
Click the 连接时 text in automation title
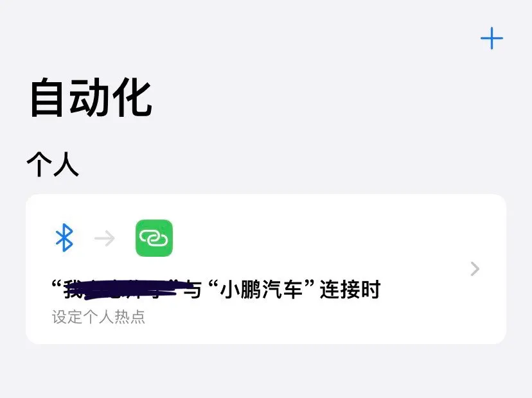[350, 290]
